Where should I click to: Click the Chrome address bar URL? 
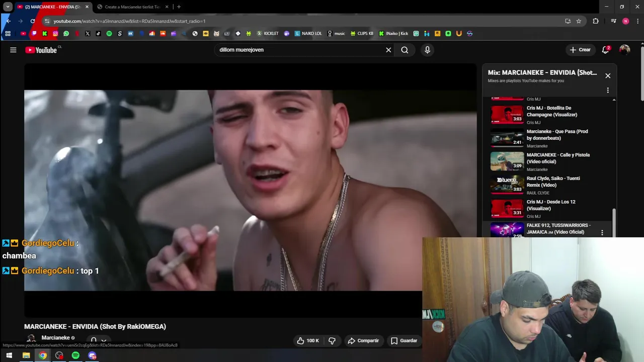click(x=130, y=21)
